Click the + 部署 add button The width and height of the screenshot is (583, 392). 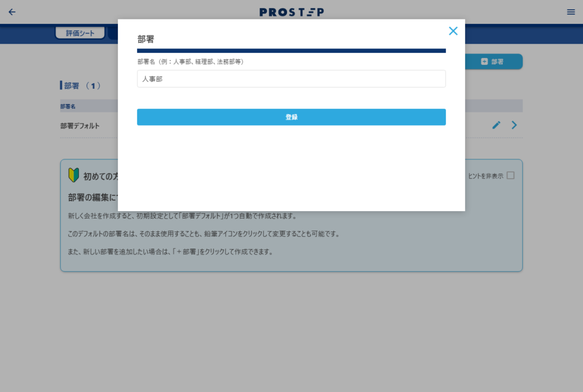click(493, 61)
